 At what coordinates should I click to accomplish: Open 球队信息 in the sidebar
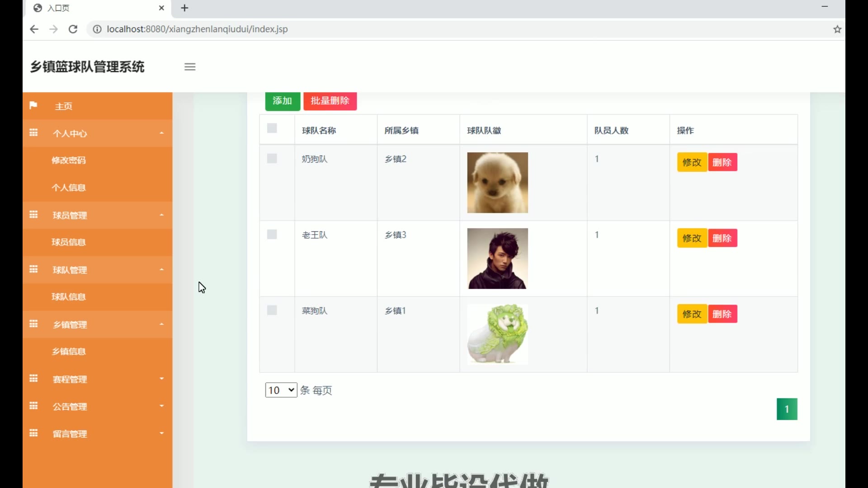click(69, 297)
